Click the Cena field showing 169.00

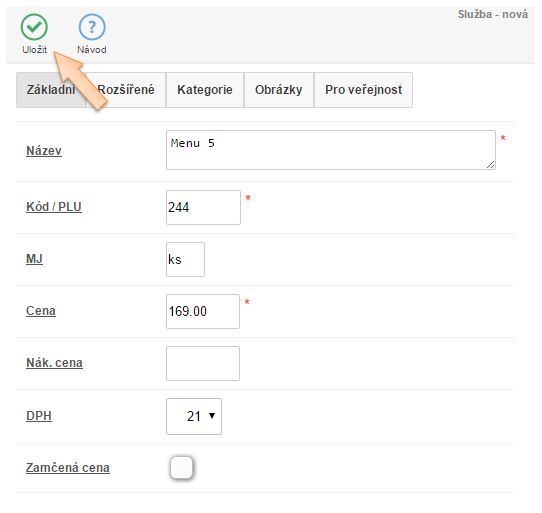[203, 311]
